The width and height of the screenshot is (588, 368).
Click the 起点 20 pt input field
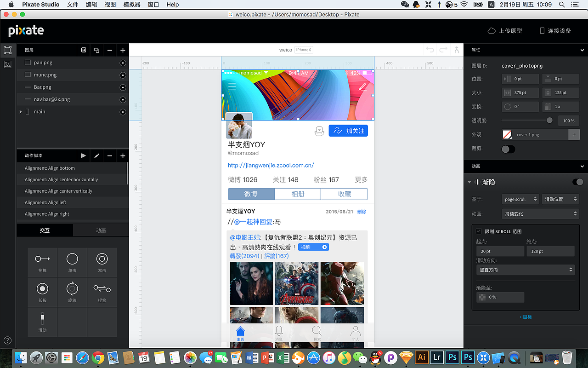tap(500, 251)
